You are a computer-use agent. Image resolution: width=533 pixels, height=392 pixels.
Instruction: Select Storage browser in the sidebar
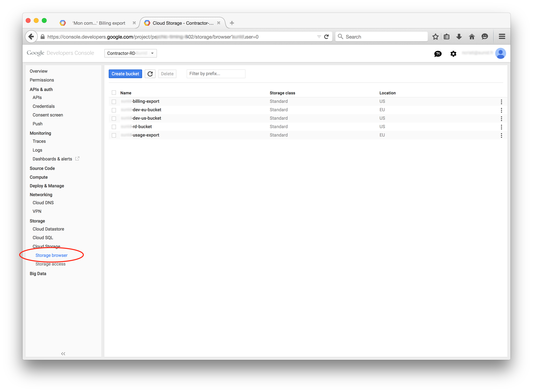[51, 255]
